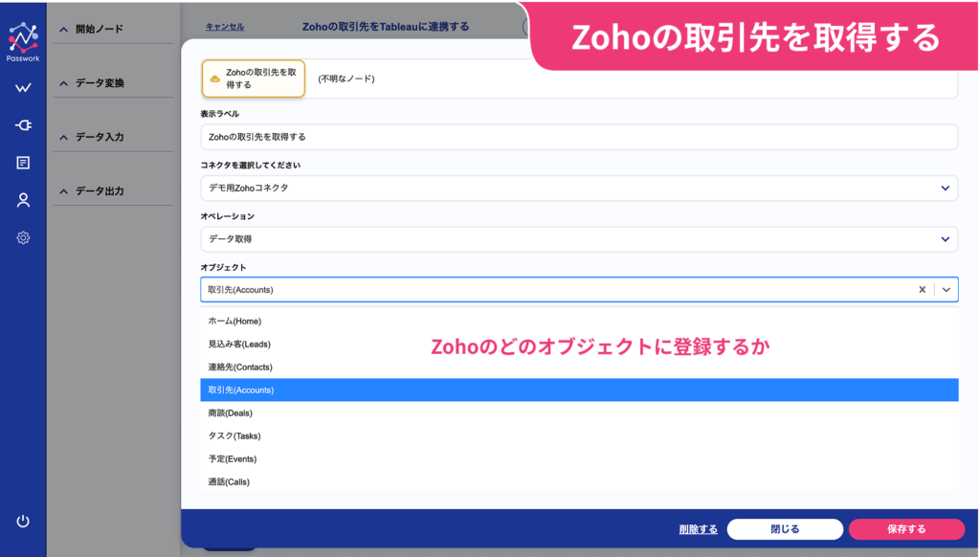980x557 pixels.
Task: Select highlighted 取引先(Accounts) option in list
Action: click(579, 390)
